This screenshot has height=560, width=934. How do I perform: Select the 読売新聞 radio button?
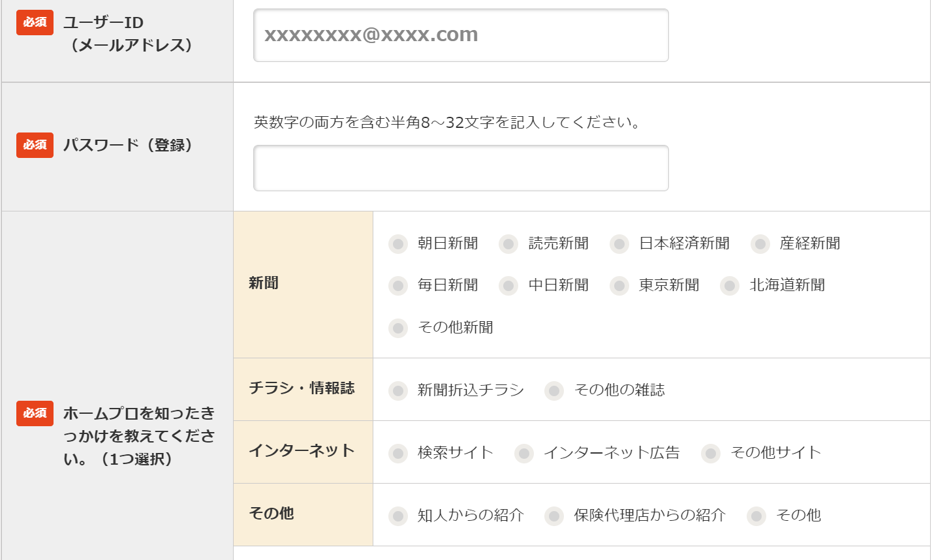click(508, 244)
